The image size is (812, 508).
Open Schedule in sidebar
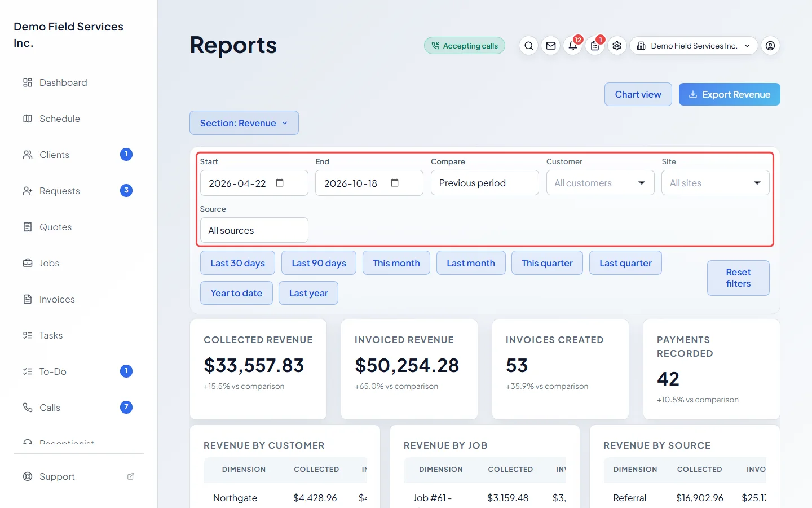pyautogui.click(x=78, y=119)
